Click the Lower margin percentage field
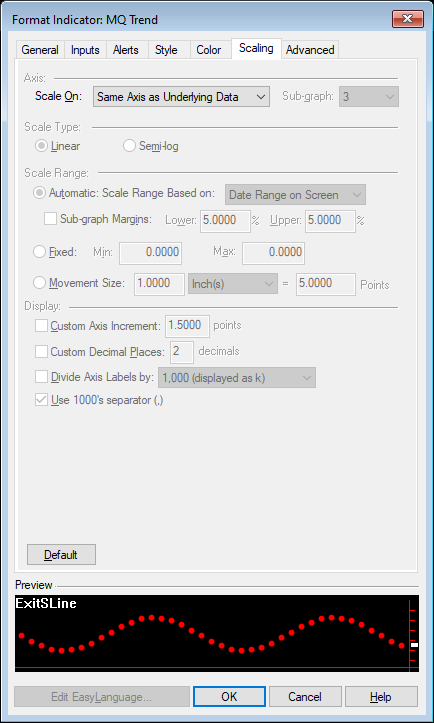The image size is (434, 723). tap(225, 221)
